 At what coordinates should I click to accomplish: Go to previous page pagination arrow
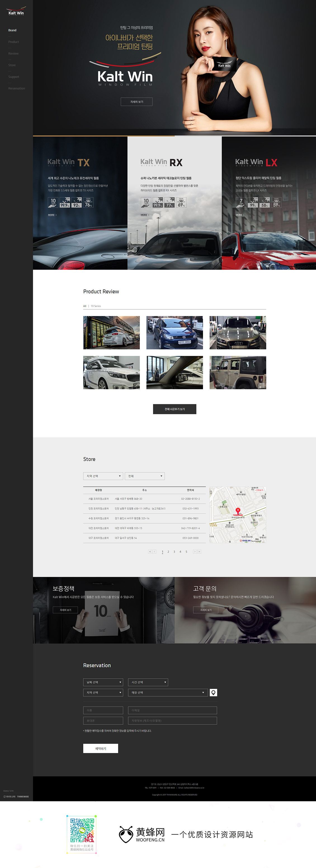154,551
